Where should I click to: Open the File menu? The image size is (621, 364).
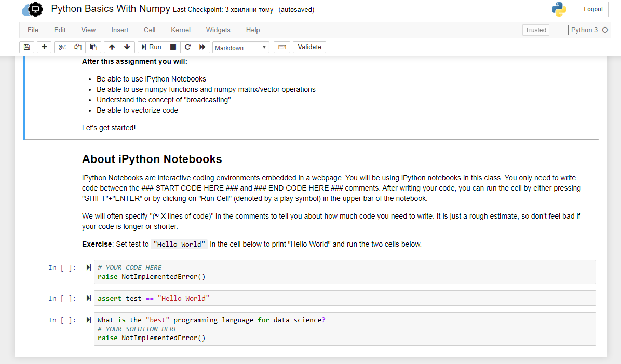[33, 30]
